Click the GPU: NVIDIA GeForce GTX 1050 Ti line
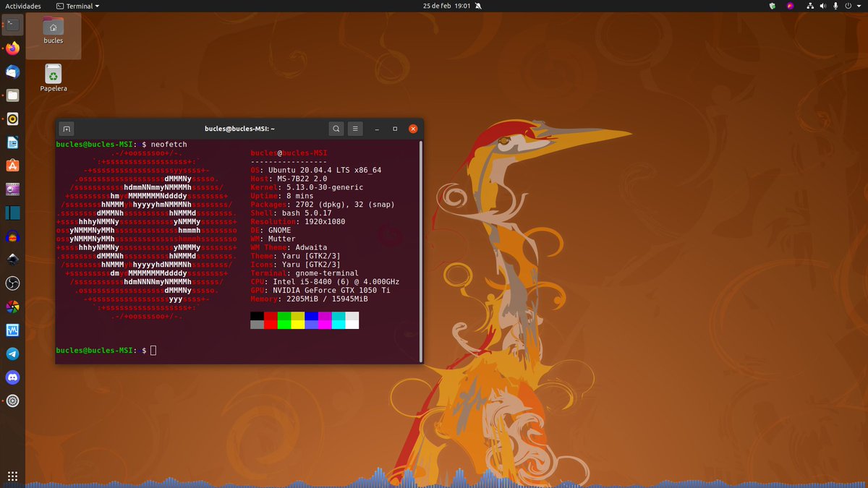868x488 pixels. coord(320,290)
